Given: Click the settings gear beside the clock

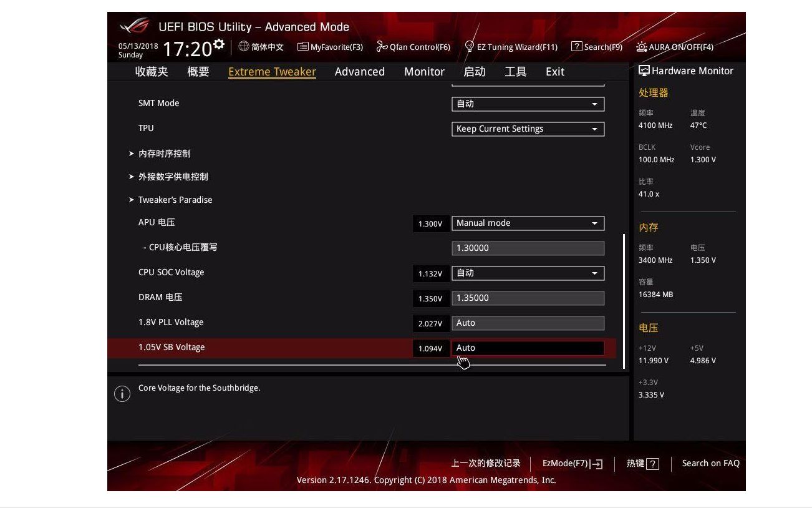Looking at the screenshot, I should click(218, 44).
